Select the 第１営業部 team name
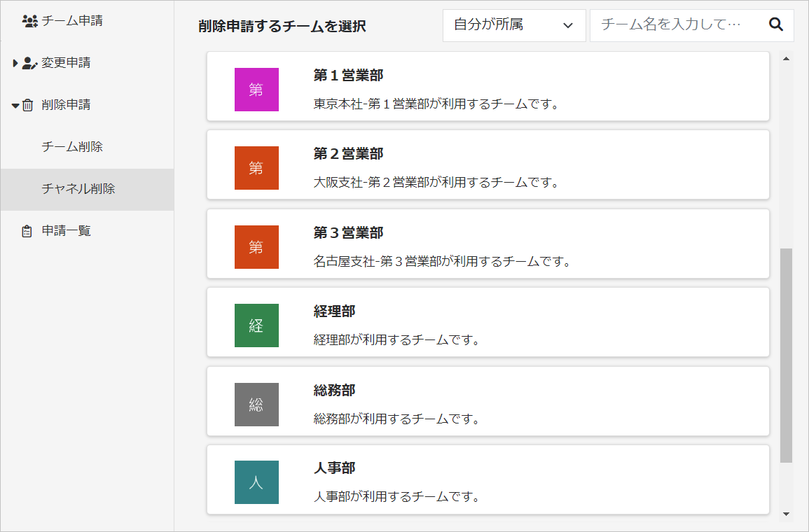Viewport: 809px width, 532px height. (348, 76)
